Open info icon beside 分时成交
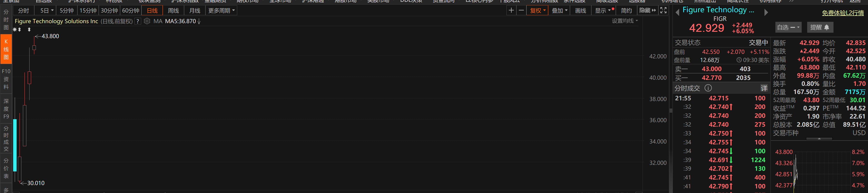Screen dimensions: 868x193 click(x=708, y=88)
